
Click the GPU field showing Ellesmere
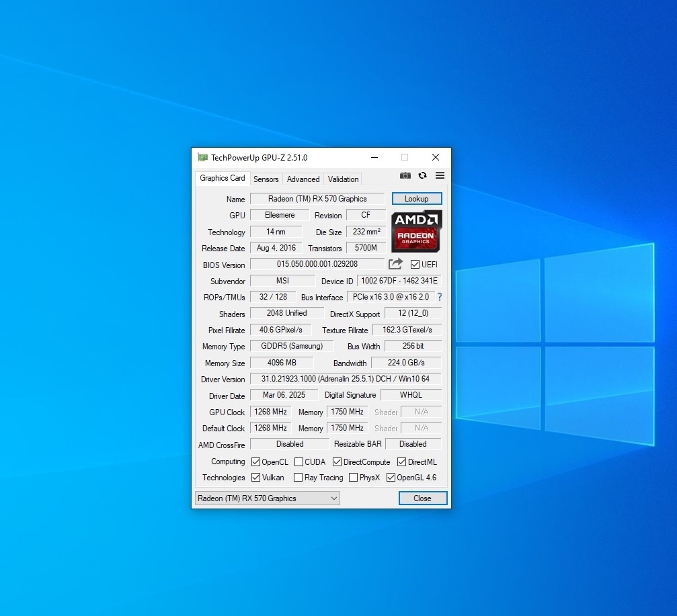pyautogui.click(x=280, y=215)
